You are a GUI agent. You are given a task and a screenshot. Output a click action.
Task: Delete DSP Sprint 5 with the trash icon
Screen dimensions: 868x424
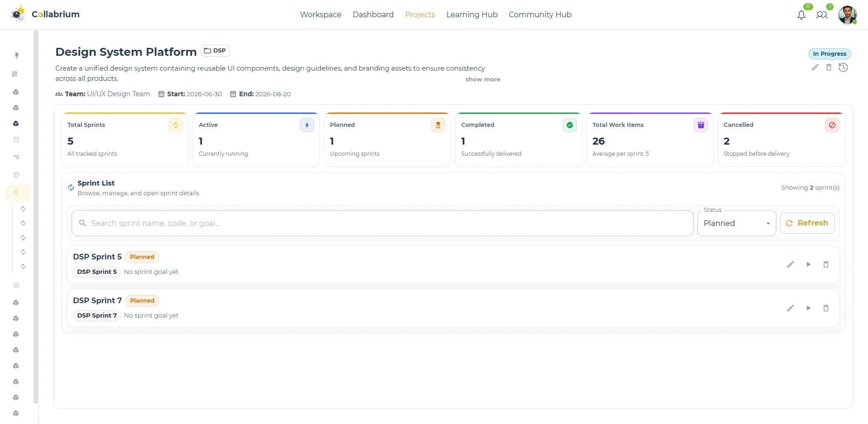click(x=826, y=265)
